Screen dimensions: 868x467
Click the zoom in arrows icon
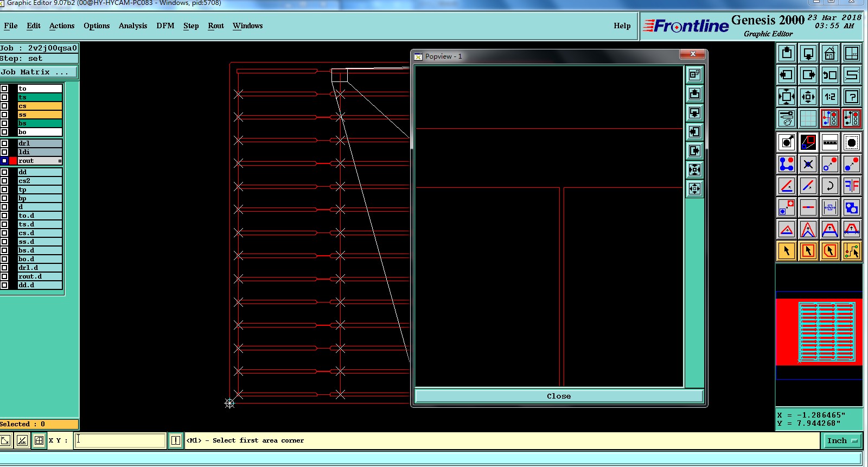pos(787,97)
